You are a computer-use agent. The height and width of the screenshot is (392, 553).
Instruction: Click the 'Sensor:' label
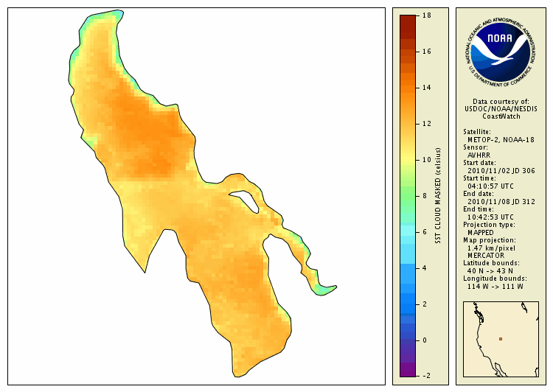pyautogui.click(x=476, y=147)
